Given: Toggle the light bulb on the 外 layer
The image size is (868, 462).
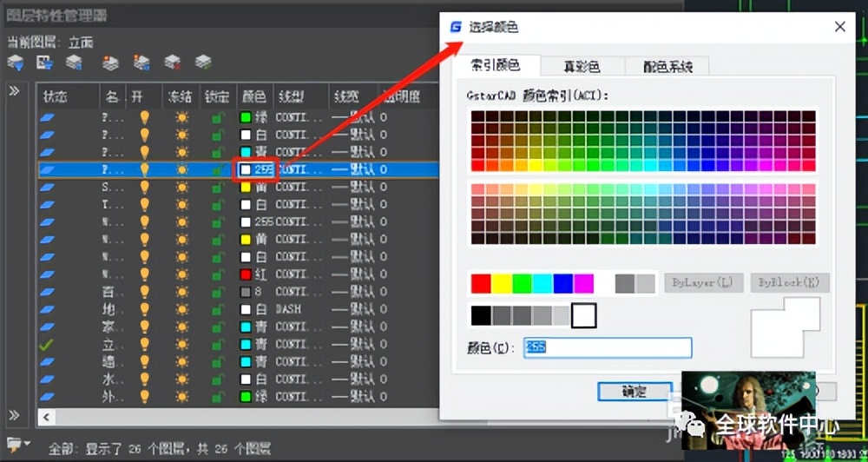Looking at the screenshot, I should (144, 397).
